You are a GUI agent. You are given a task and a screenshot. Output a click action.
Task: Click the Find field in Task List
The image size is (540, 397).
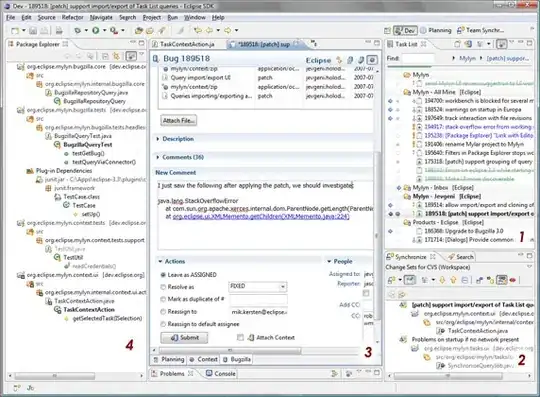(x=418, y=58)
